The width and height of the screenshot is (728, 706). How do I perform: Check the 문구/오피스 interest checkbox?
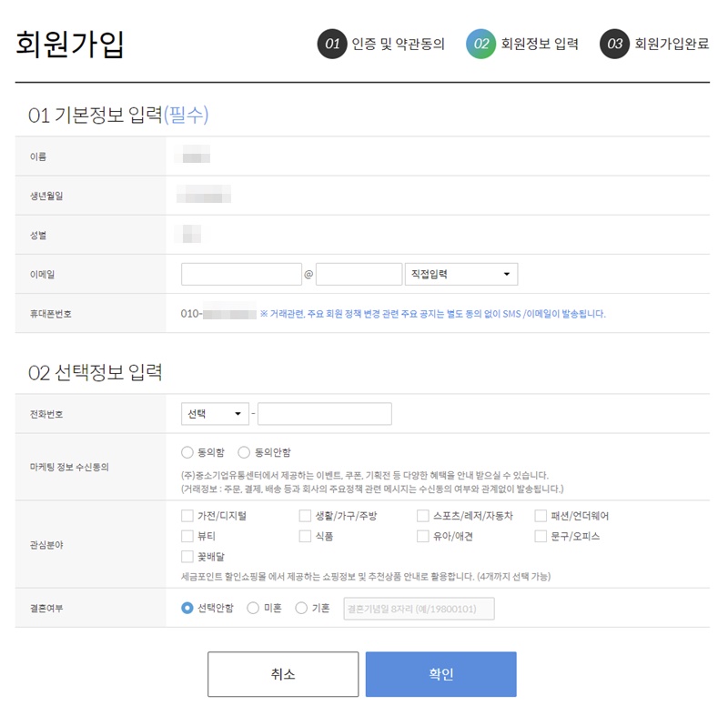pos(541,536)
